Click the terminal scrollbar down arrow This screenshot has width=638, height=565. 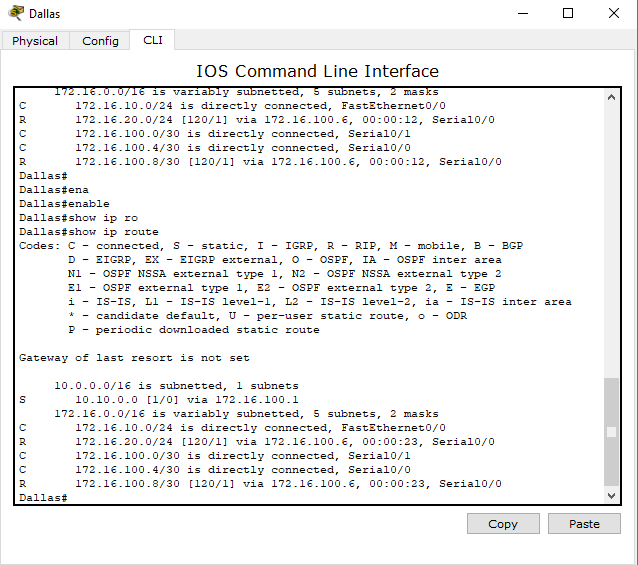611,495
